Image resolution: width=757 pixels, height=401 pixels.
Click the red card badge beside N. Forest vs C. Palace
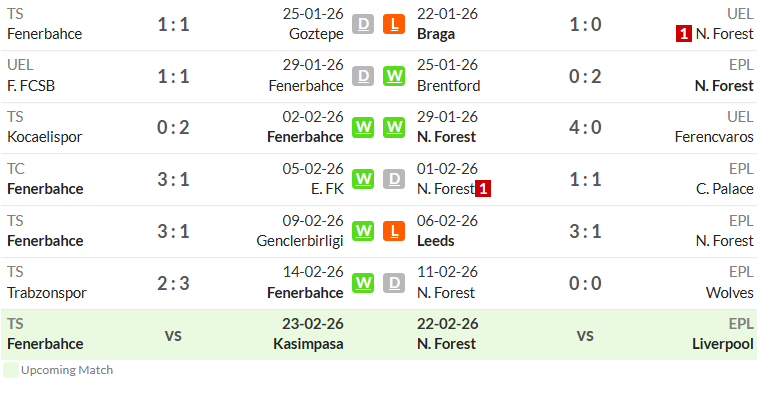(x=483, y=189)
